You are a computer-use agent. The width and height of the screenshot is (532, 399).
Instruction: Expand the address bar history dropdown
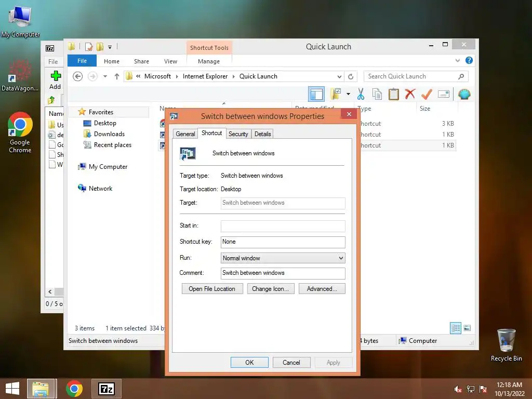click(x=339, y=76)
